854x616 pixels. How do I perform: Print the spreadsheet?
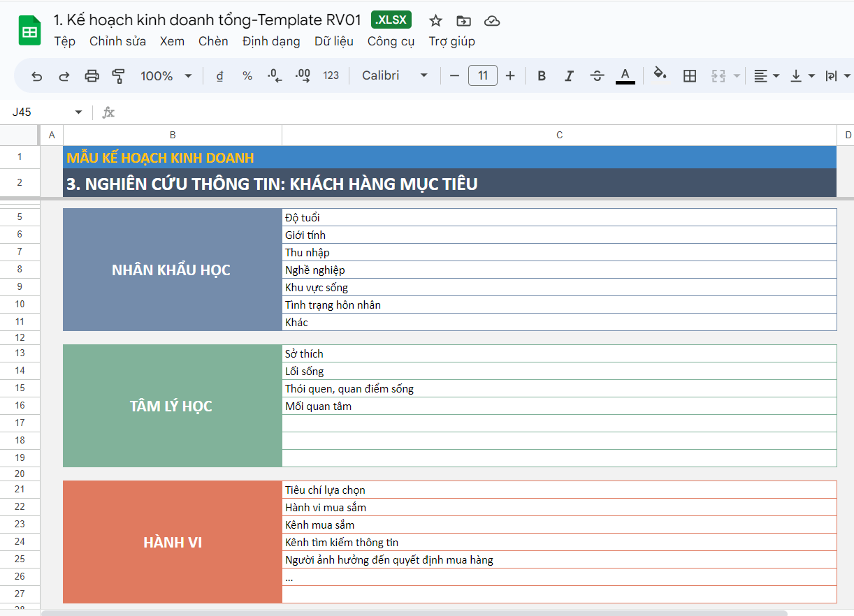[x=92, y=75]
